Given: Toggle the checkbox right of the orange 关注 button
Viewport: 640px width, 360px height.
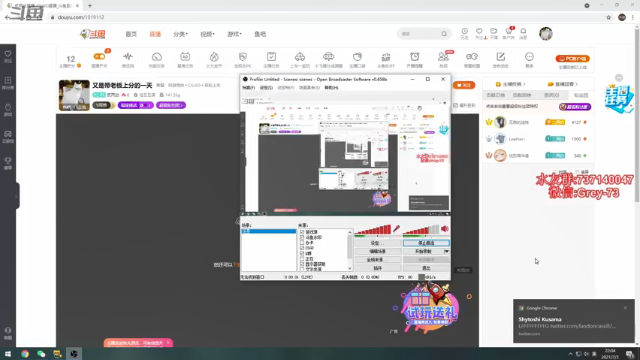Looking at the screenshot, I should point(456,105).
